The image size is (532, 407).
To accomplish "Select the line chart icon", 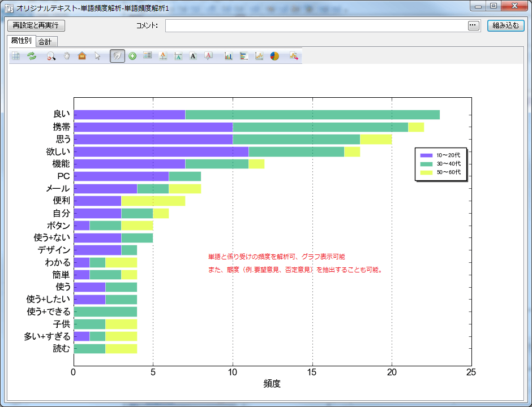I will pyautogui.click(x=259, y=56).
